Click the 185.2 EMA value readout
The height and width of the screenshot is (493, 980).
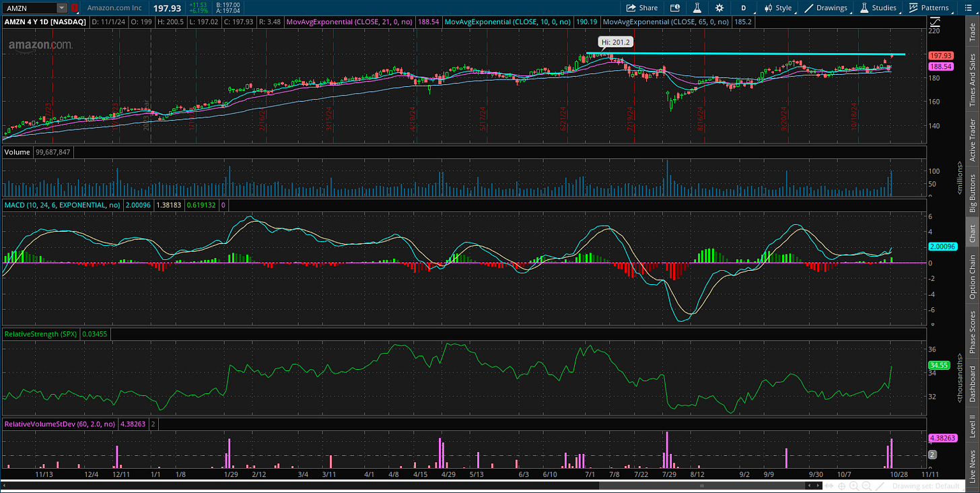tap(743, 22)
